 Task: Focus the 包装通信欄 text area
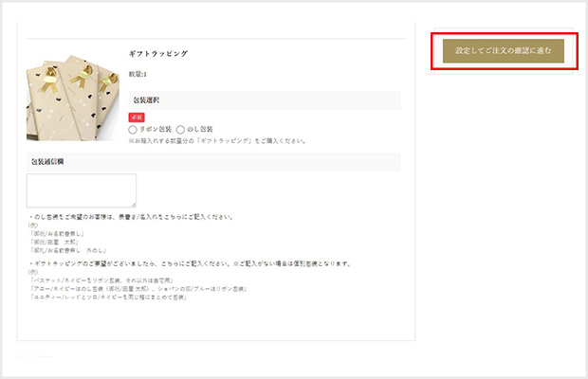82,190
